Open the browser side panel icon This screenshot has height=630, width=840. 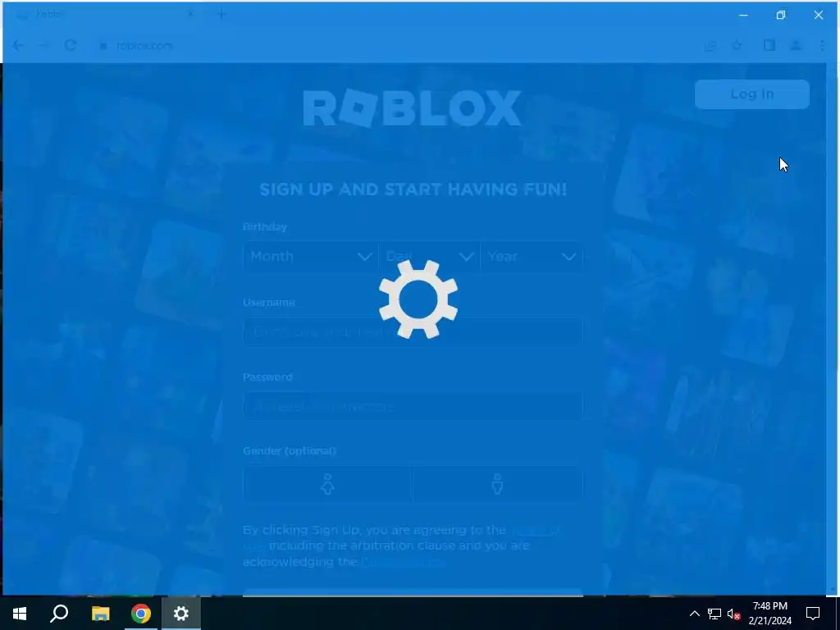tap(769, 46)
